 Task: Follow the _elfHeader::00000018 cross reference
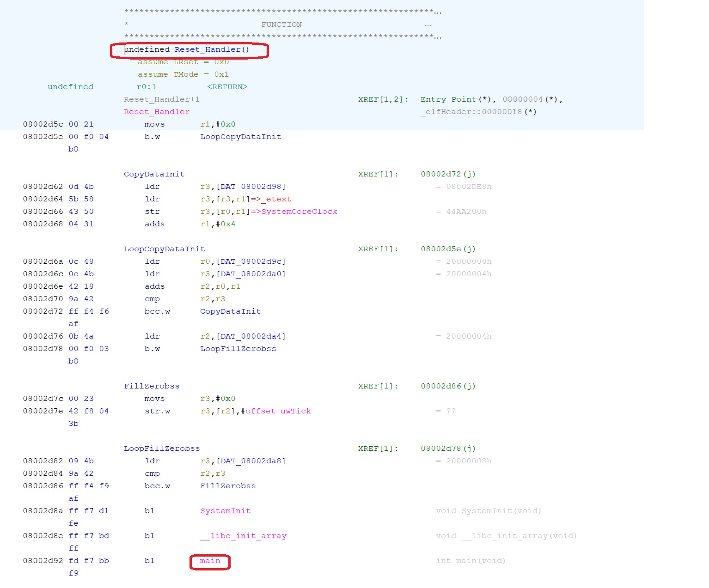(x=478, y=112)
